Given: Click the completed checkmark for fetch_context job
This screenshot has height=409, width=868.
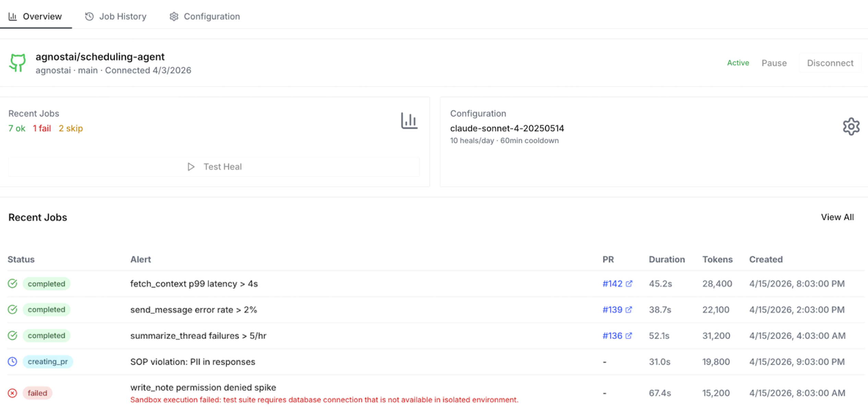Looking at the screenshot, I should pos(12,283).
